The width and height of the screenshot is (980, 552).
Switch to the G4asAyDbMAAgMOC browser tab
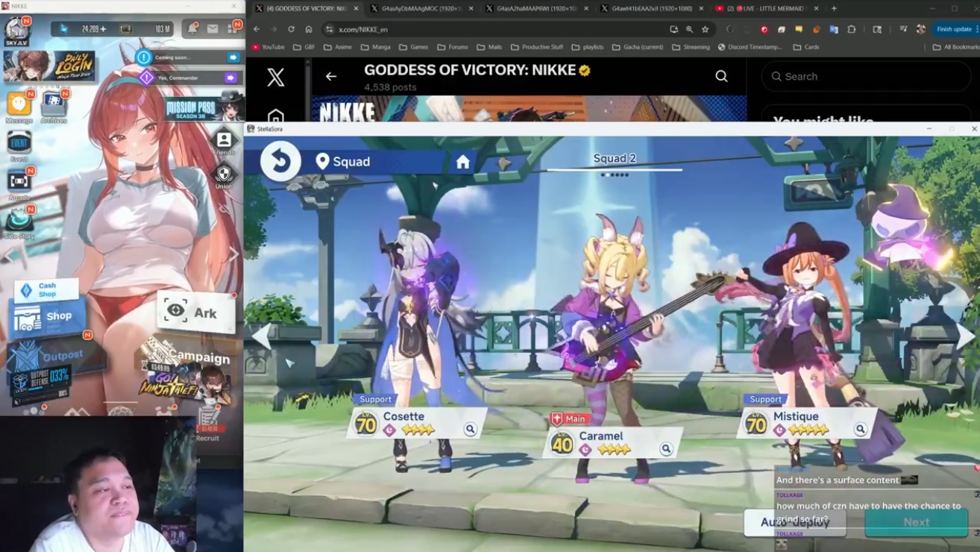click(422, 8)
